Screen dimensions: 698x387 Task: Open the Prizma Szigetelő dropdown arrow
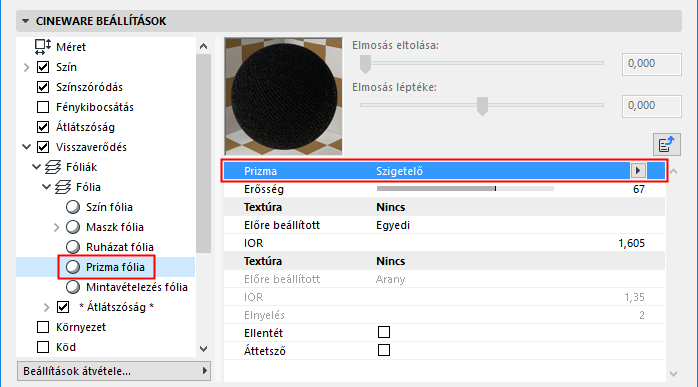click(x=638, y=171)
